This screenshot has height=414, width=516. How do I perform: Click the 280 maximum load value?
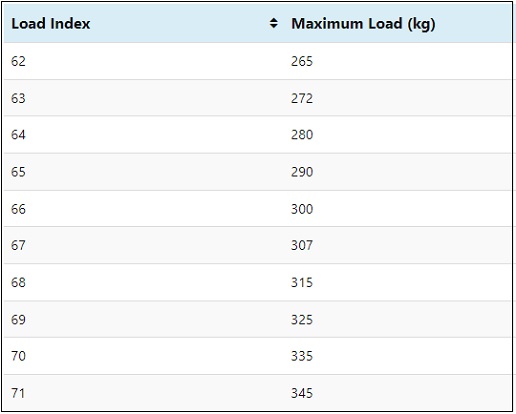point(302,135)
